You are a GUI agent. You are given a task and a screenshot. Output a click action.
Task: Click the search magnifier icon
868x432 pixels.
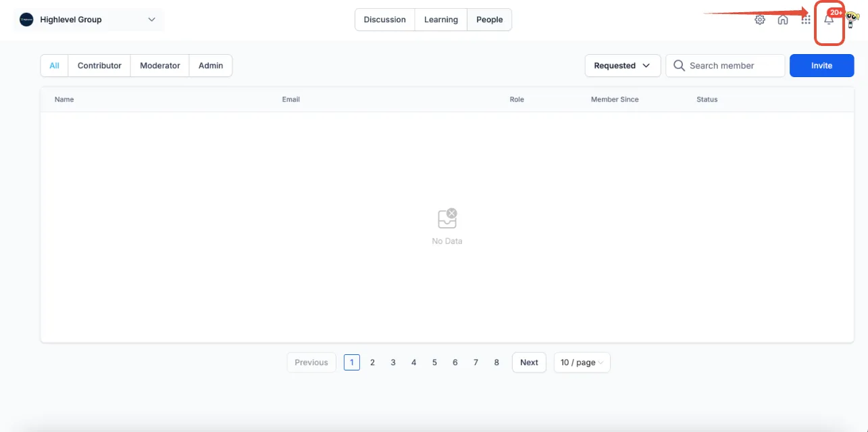(x=679, y=66)
